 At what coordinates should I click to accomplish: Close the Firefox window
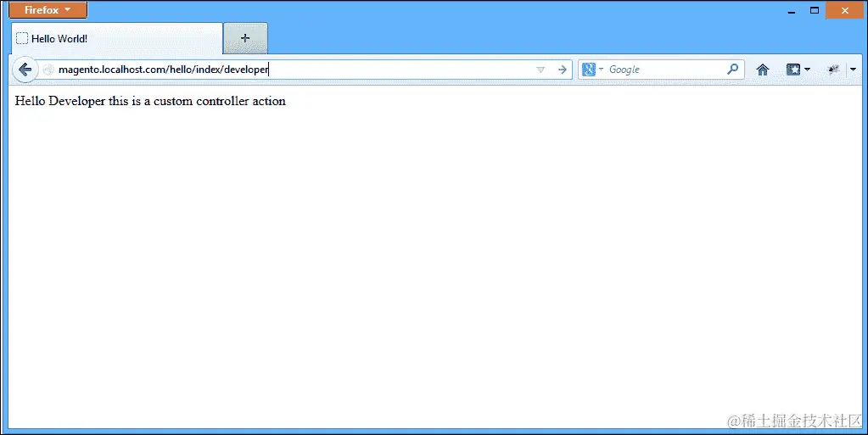tap(845, 10)
